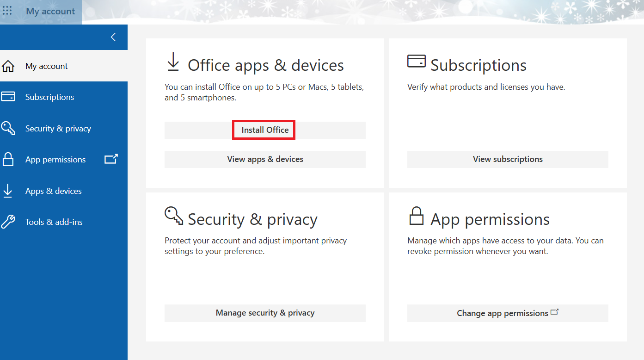
Task: Click the download icon beside Office apps & devices
Action: (x=173, y=62)
